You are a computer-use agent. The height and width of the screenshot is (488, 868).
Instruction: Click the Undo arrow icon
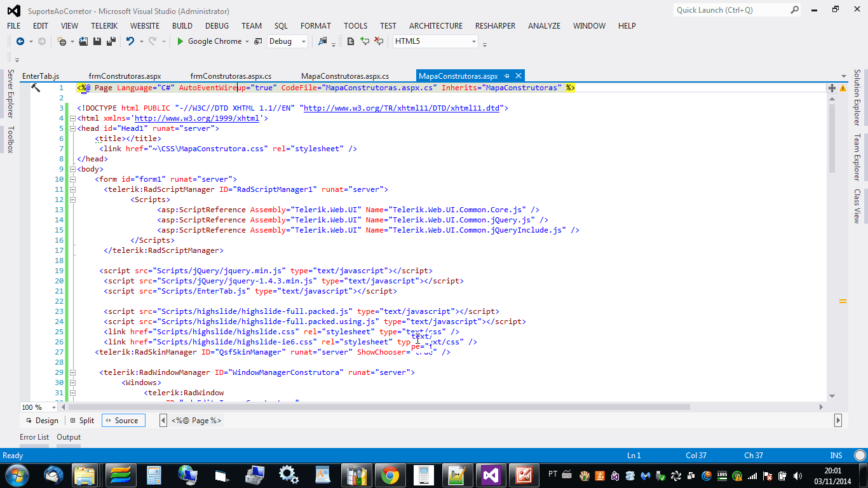pos(130,41)
